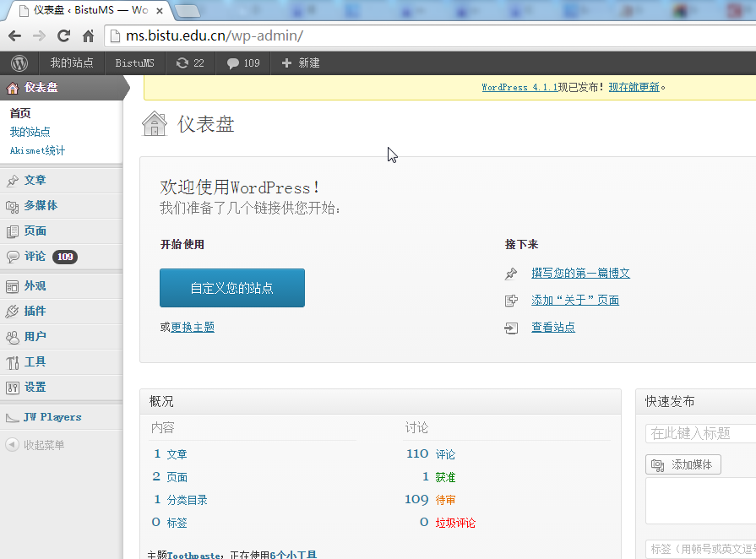Image resolution: width=756 pixels, height=559 pixels.
Task: Click the 109 待审 pending link
Action: (x=430, y=500)
